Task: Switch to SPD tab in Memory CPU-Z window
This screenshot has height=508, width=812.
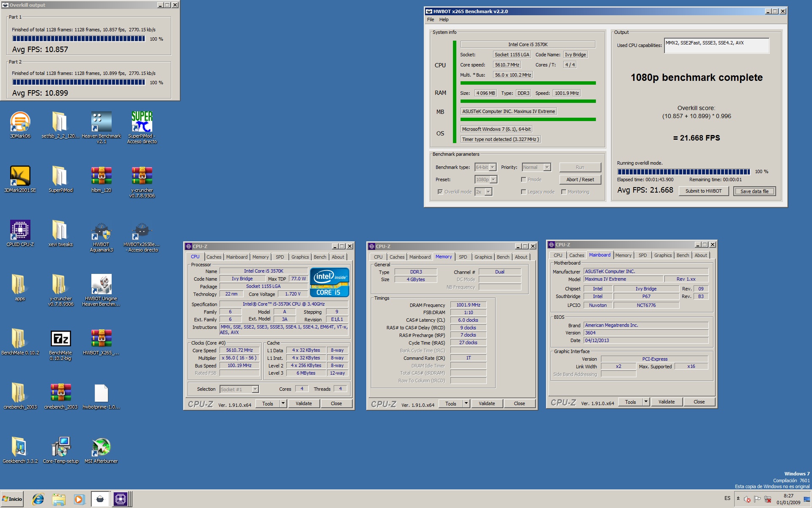Action: click(x=463, y=257)
